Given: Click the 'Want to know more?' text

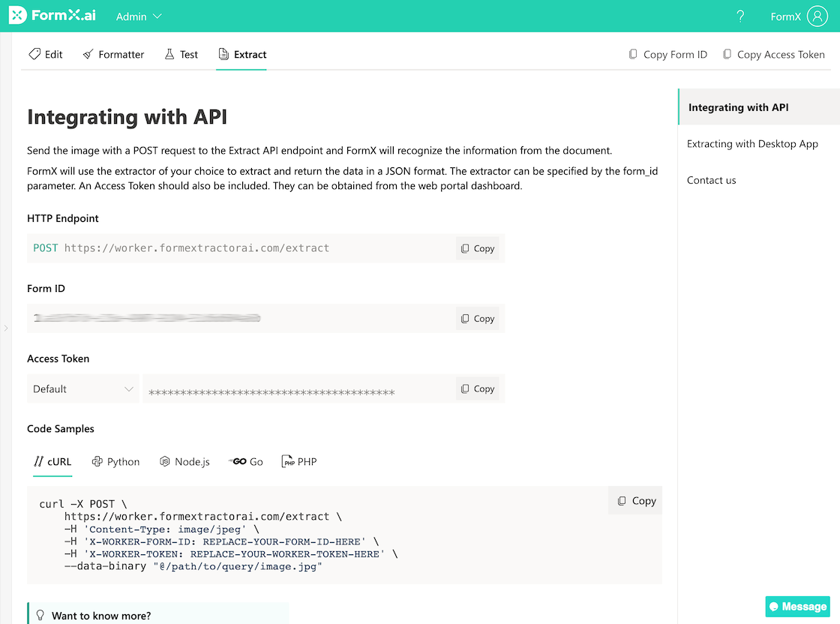Looking at the screenshot, I should tap(101, 616).
